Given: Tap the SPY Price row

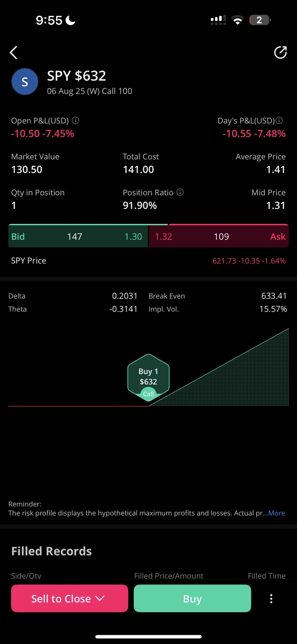Looking at the screenshot, I should (x=148, y=261).
